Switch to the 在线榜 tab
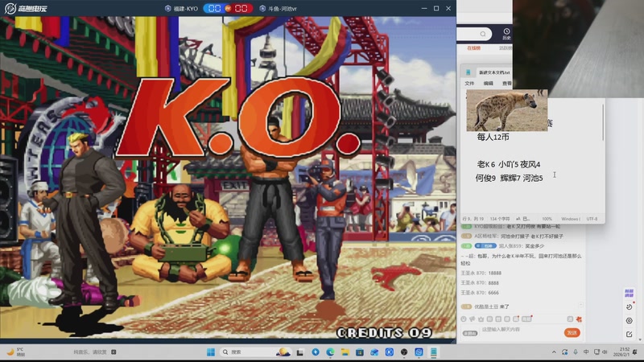The image size is (644, 362). (473, 48)
